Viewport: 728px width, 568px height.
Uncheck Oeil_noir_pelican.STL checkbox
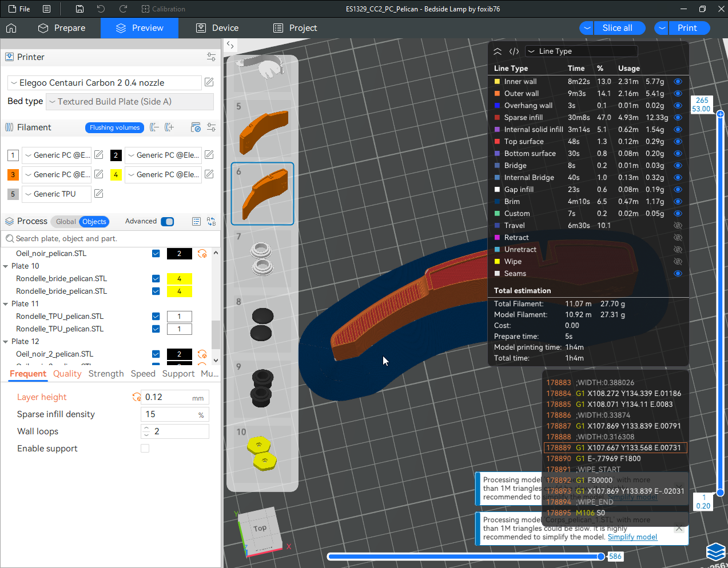156,254
